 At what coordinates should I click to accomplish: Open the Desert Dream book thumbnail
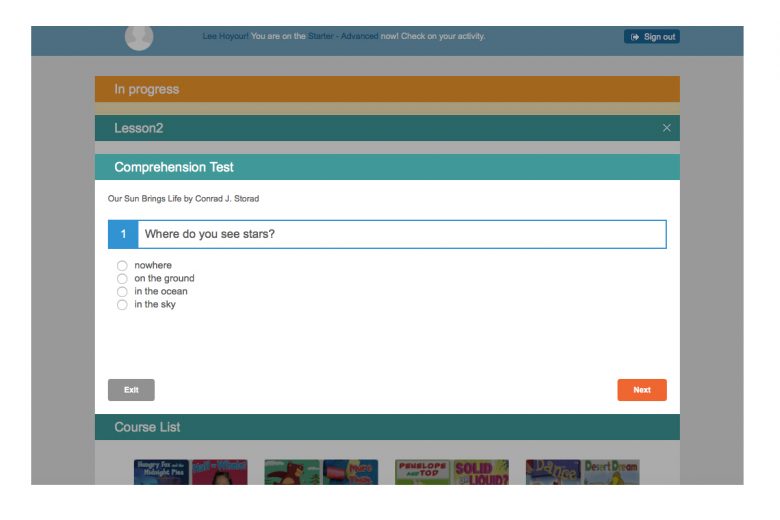611,472
